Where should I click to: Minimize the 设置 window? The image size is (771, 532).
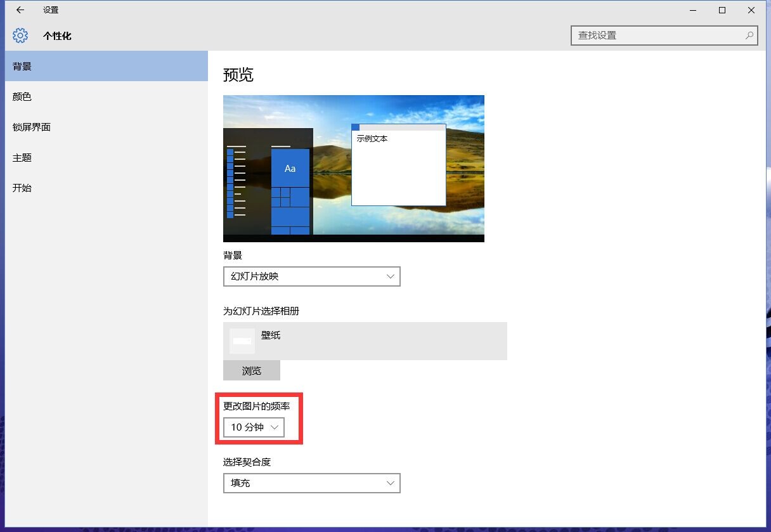693,10
